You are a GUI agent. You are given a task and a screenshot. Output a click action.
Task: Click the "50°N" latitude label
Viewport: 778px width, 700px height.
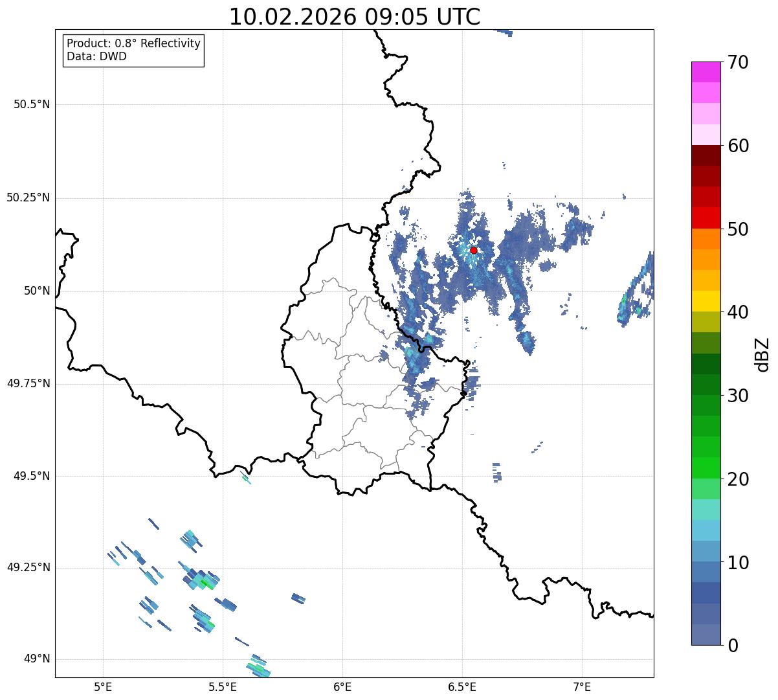tap(37, 291)
